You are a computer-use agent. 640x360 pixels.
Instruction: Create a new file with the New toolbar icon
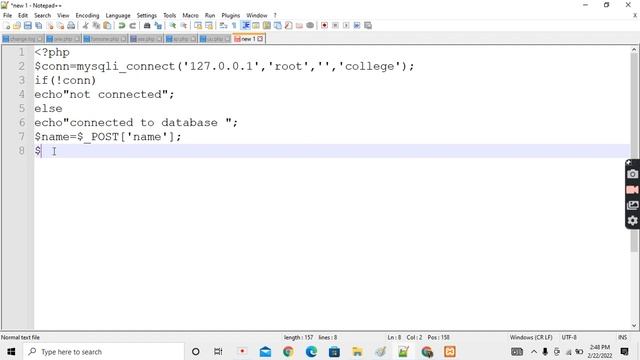(7, 26)
